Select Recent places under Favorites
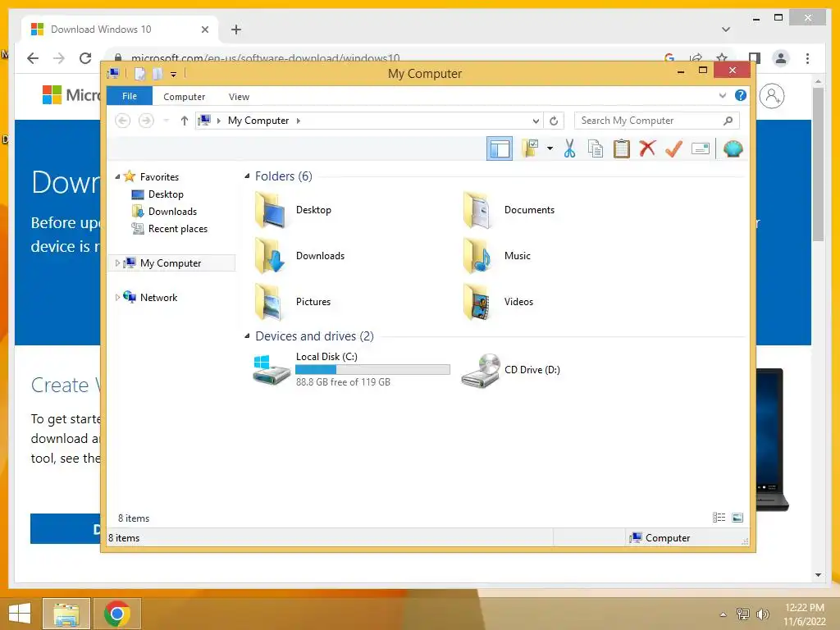Screen dimensions: 840x630 click(177, 229)
